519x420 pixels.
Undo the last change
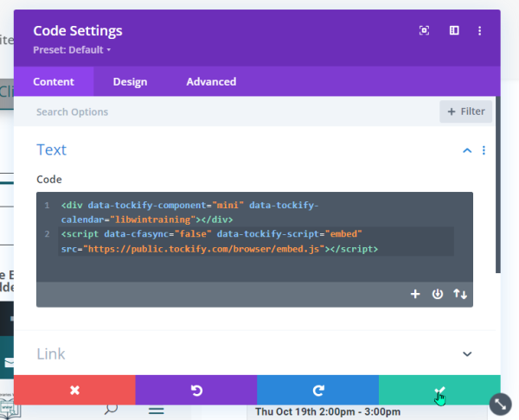[x=196, y=391]
